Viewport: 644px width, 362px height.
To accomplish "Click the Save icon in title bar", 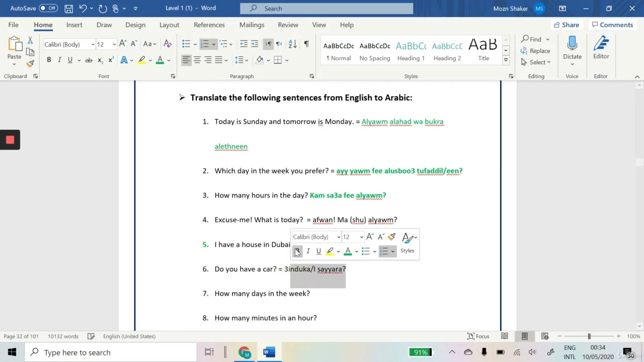I will [68, 9].
